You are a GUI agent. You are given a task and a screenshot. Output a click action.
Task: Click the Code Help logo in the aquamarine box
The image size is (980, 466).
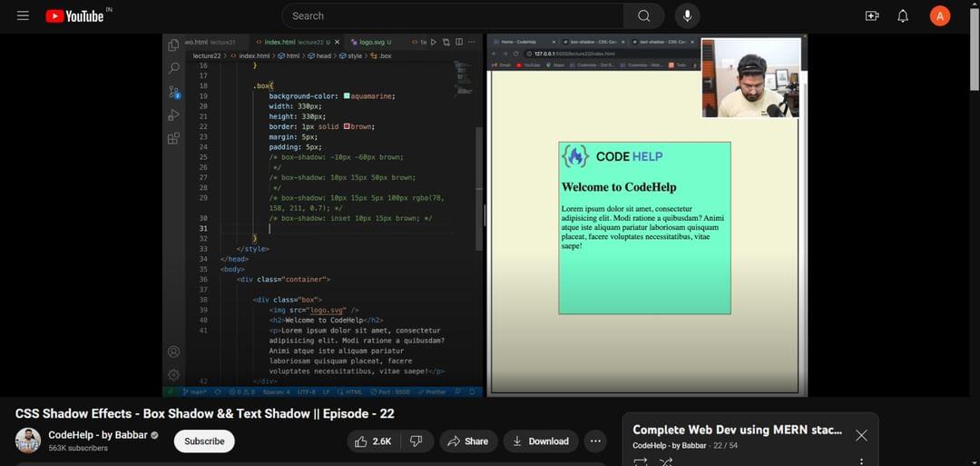[x=612, y=156]
